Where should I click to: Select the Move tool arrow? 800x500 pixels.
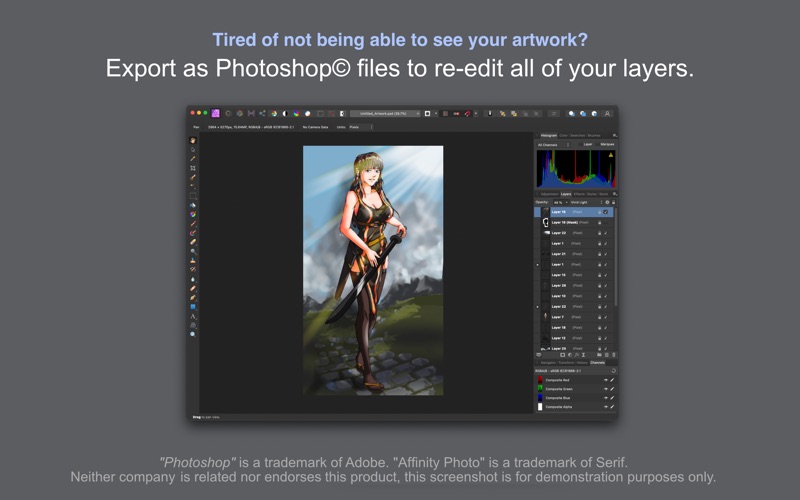tap(193, 149)
